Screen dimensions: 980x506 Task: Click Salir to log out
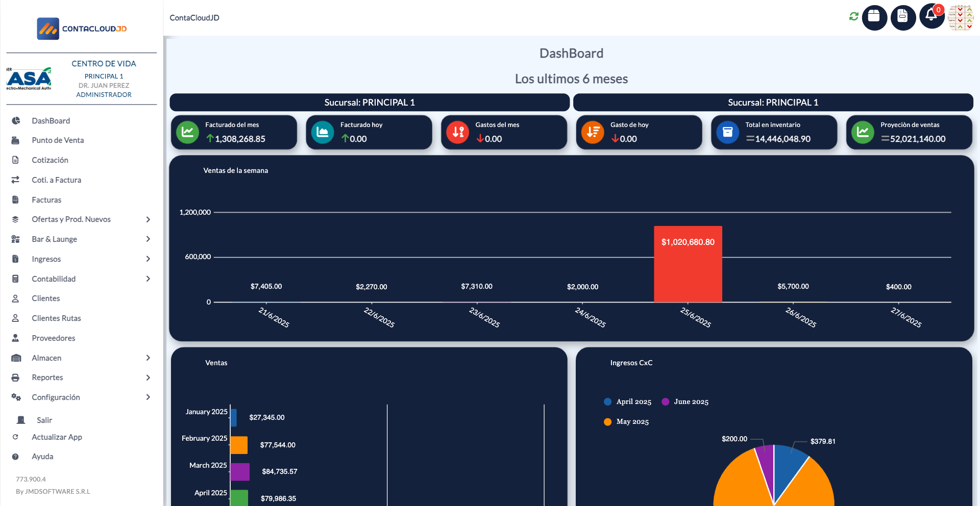click(x=44, y=420)
